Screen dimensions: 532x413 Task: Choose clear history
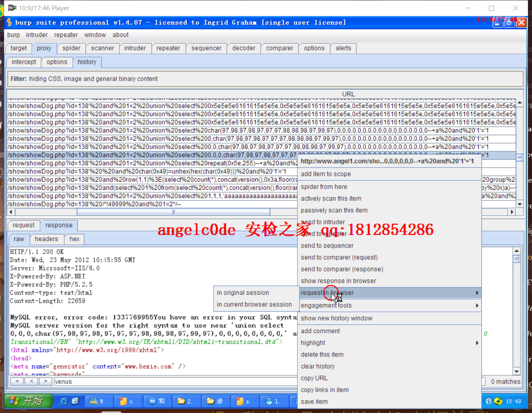(389, 367)
